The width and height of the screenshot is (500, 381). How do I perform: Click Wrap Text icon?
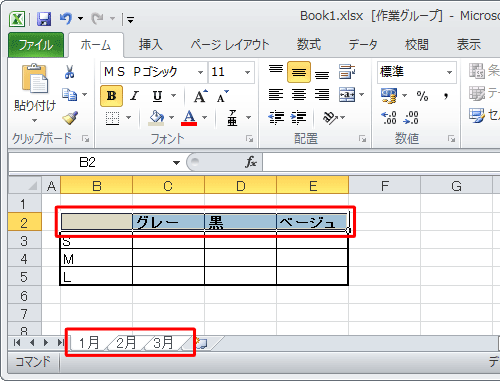coord(347,71)
